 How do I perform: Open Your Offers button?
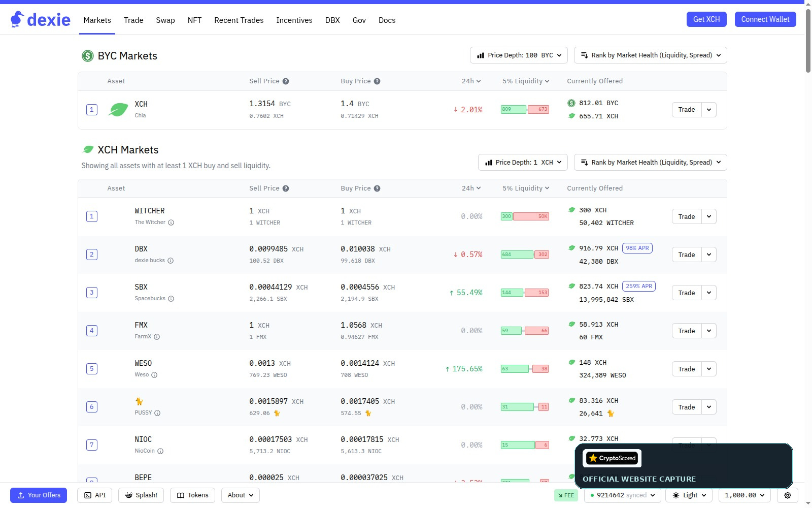pyautogui.click(x=39, y=495)
